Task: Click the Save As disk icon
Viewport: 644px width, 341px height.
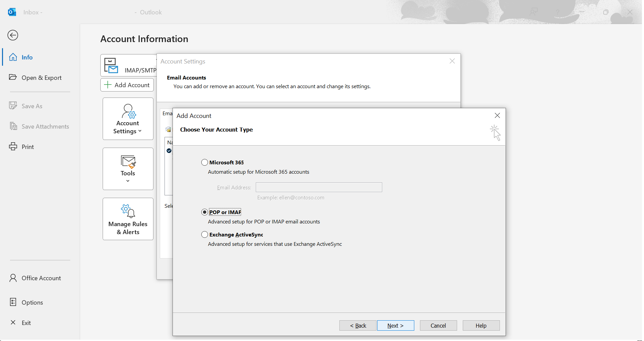Action: click(x=13, y=106)
